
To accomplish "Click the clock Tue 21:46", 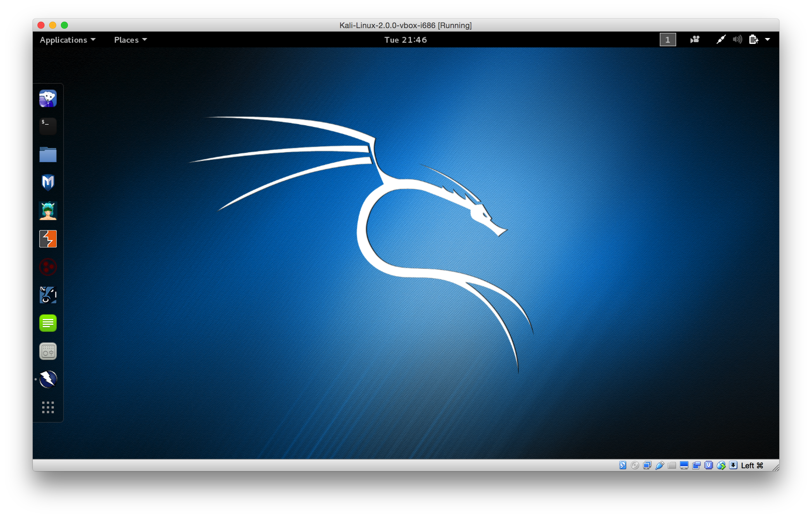I will (x=406, y=40).
